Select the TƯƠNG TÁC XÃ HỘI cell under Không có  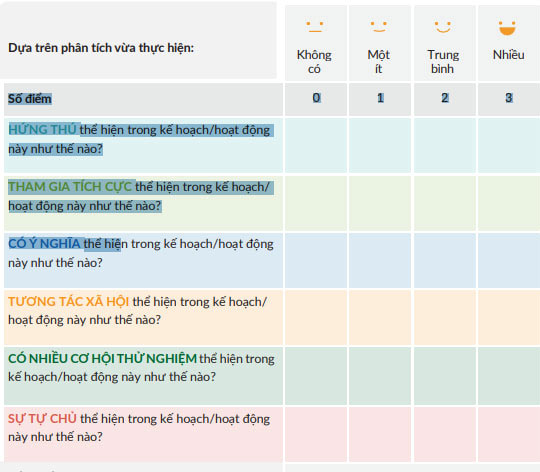(x=316, y=317)
